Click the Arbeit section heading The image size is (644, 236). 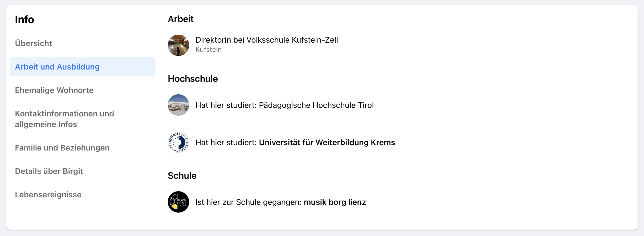coord(181,19)
